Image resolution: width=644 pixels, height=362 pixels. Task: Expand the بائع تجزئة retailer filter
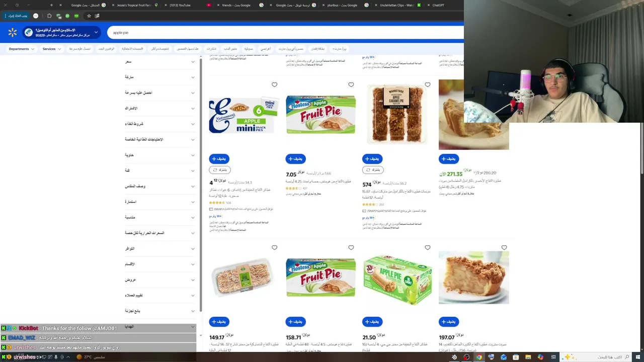(160, 311)
